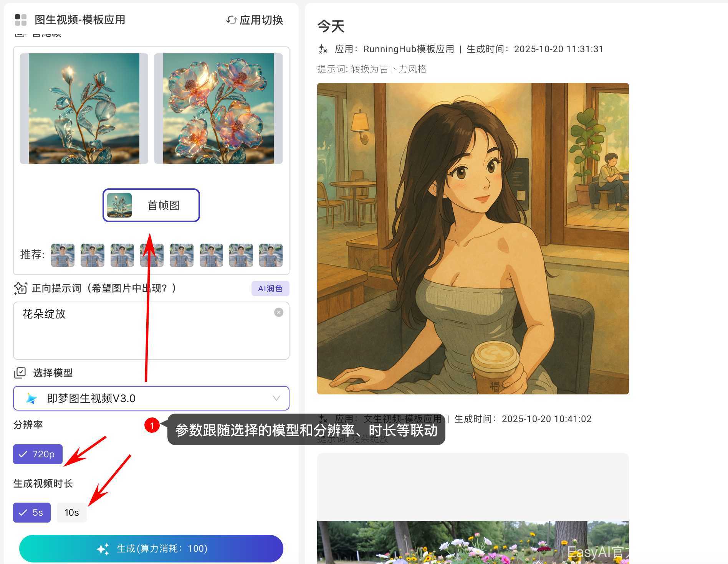Click 生成 button costing 100 算力
Image resolution: width=728 pixels, height=564 pixels.
coord(151,549)
